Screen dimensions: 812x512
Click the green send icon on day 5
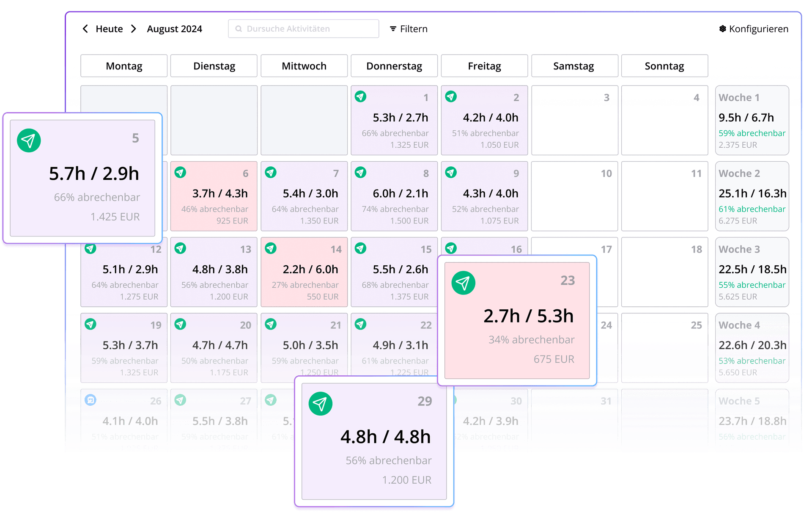(29, 140)
